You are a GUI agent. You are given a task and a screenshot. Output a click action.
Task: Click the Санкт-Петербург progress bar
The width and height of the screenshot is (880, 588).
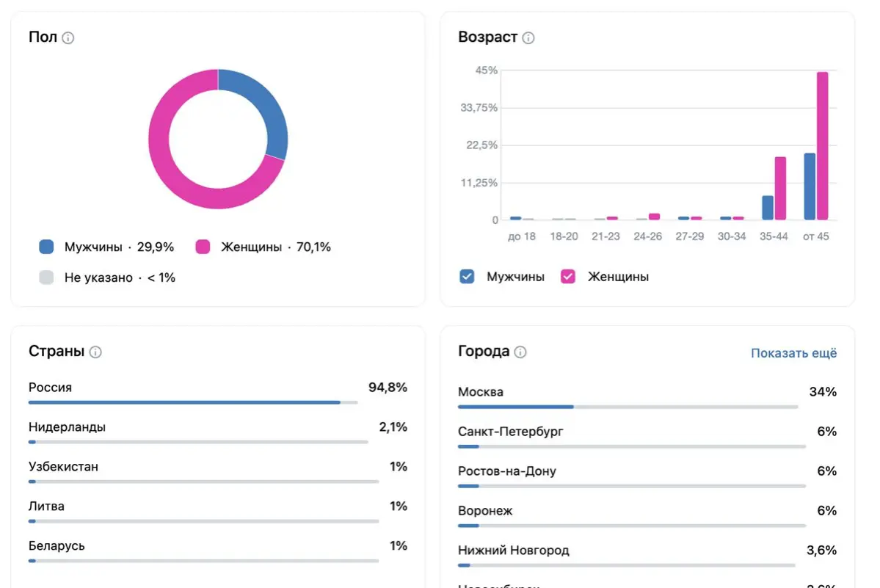click(x=632, y=446)
